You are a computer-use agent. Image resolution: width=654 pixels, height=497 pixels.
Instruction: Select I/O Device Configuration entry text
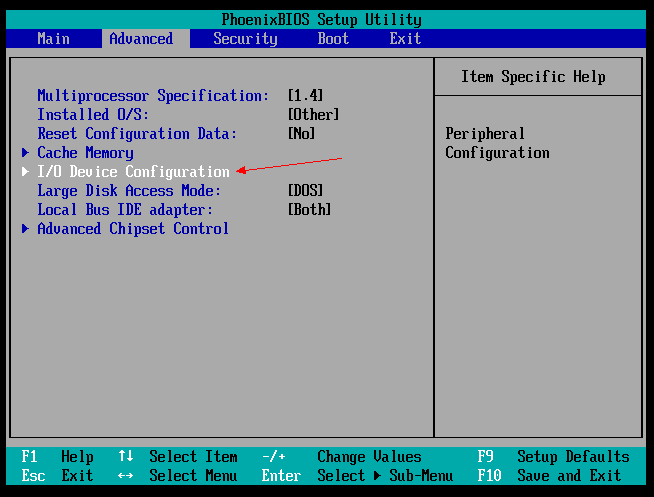click(133, 172)
